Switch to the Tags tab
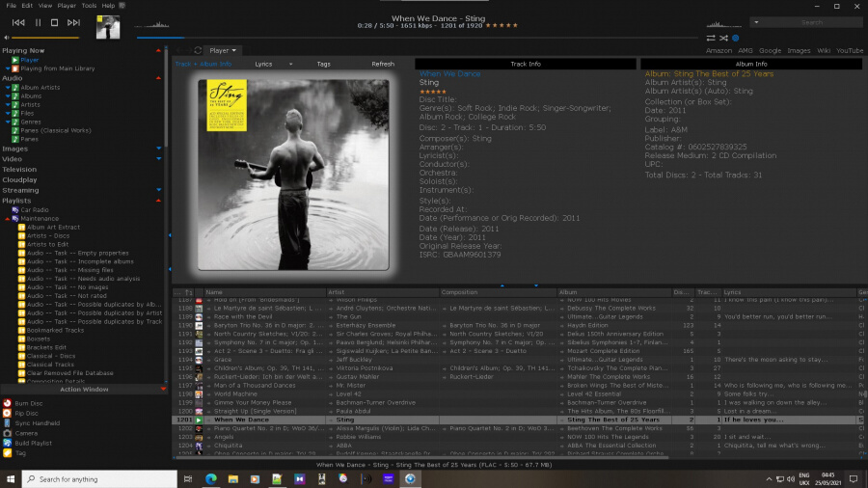 [x=324, y=65]
